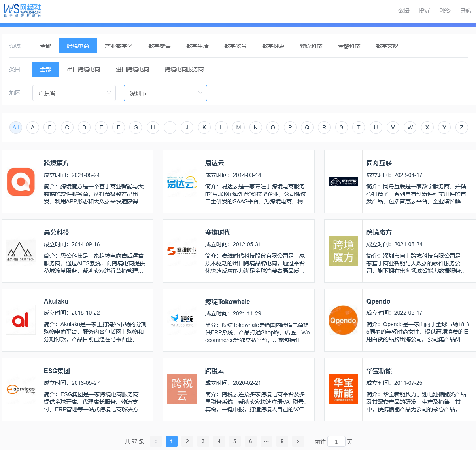Select the 物流科技 domain tab
The height and width of the screenshot is (450, 476).
pyautogui.click(x=311, y=46)
